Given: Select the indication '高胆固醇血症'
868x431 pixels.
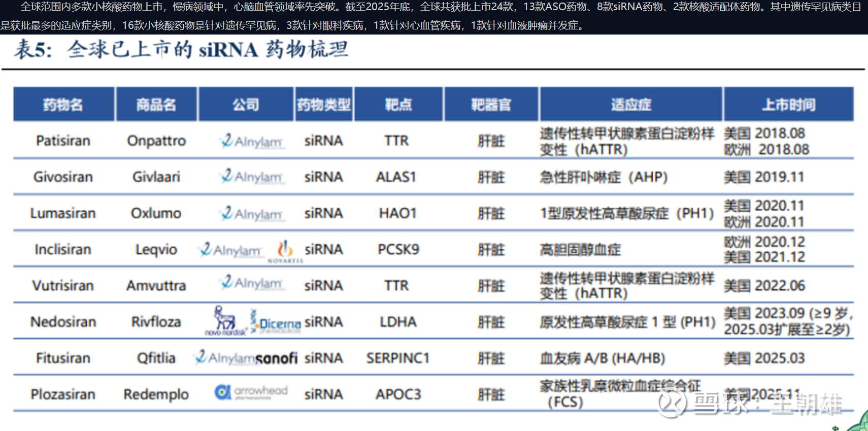Looking at the screenshot, I should 581,249.
